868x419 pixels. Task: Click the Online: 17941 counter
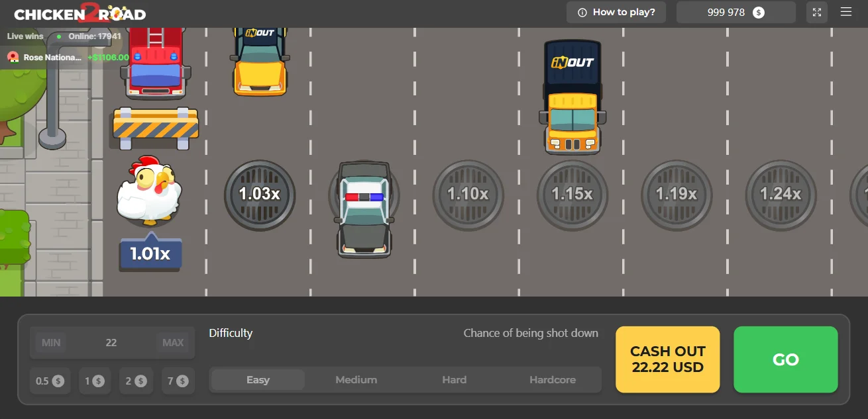(x=95, y=36)
